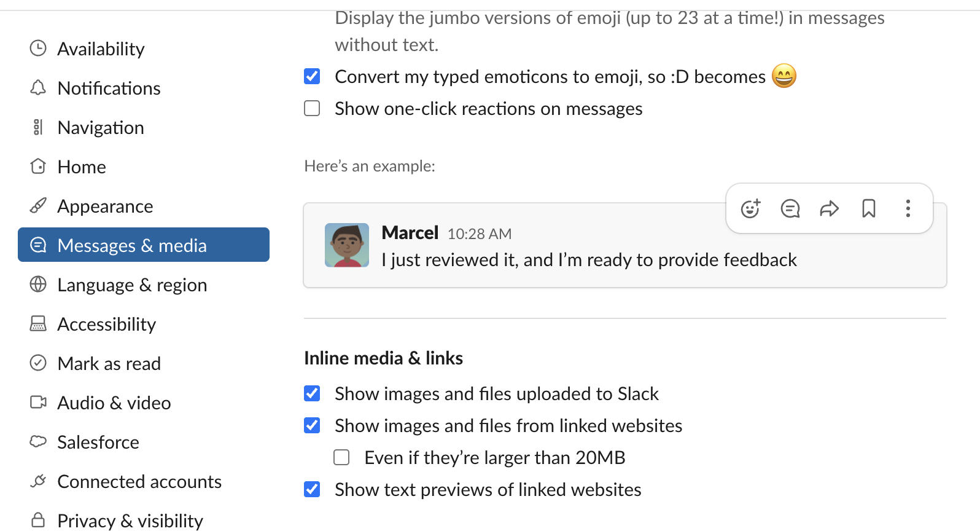
Task: Click the camera icon beside Audio & video
Action: (x=38, y=403)
